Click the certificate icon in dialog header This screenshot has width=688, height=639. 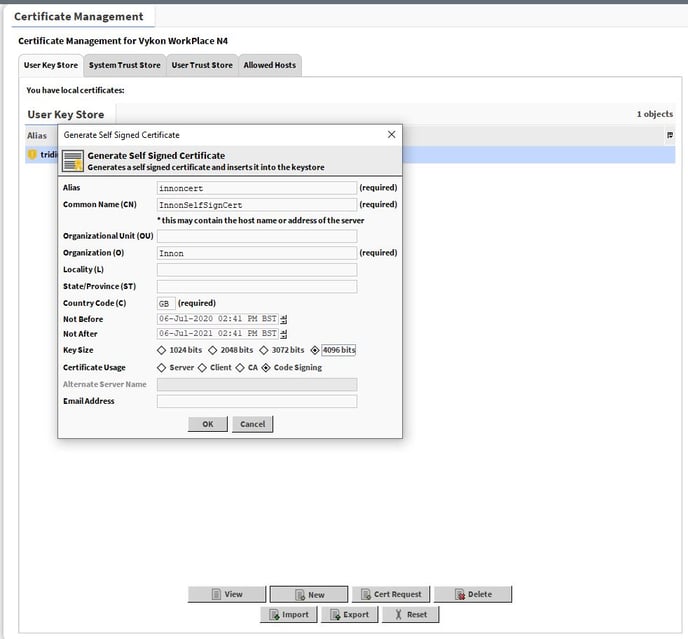(73, 161)
